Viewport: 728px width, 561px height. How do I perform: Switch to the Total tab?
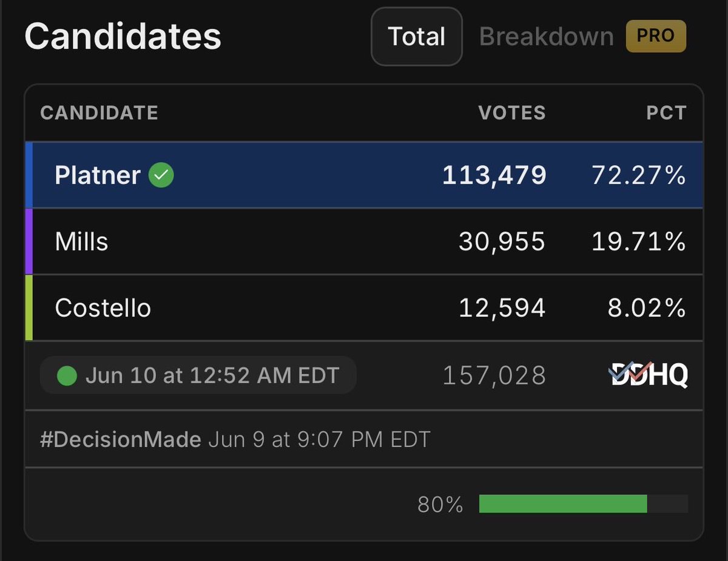coord(417,36)
